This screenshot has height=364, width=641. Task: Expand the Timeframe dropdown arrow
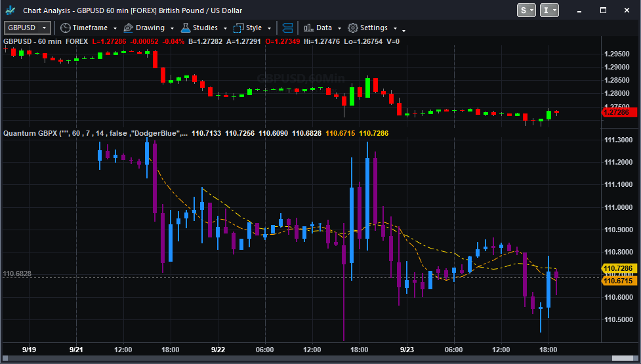coord(115,28)
